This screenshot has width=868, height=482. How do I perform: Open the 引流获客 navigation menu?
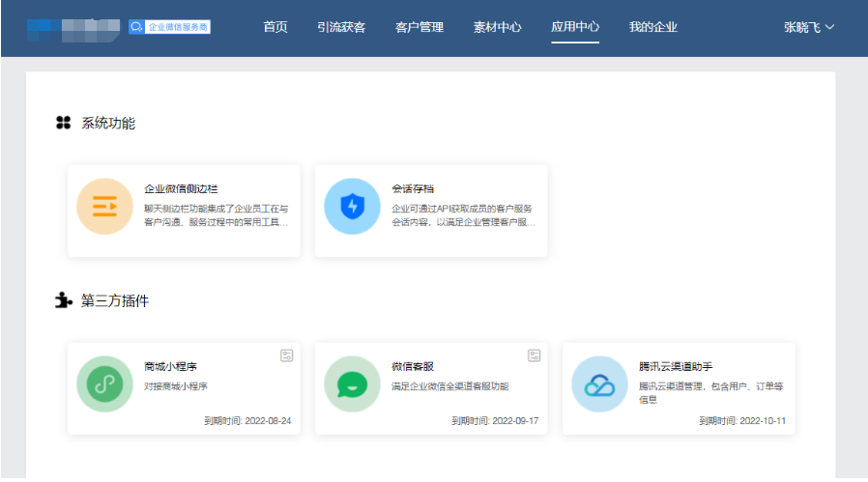[341, 27]
